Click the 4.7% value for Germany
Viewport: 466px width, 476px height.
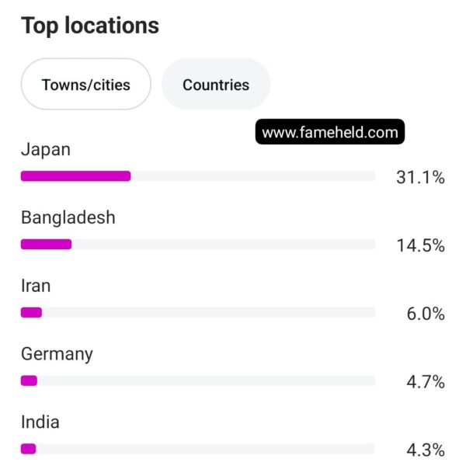coord(425,382)
